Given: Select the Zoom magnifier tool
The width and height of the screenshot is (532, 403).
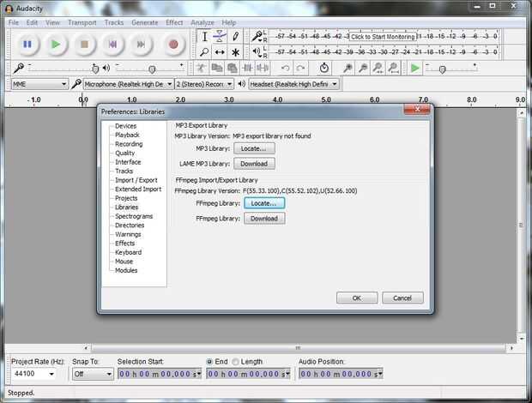Looking at the screenshot, I should pos(204,51).
